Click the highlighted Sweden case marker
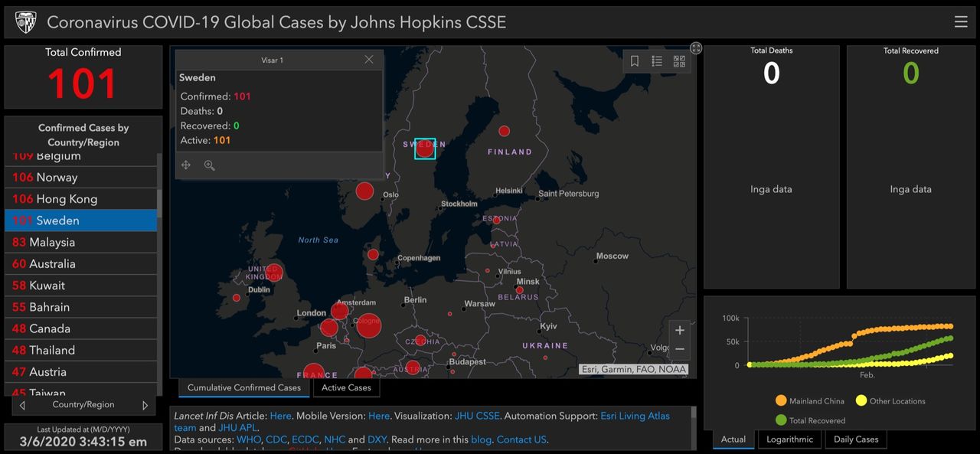 (x=425, y=149)
